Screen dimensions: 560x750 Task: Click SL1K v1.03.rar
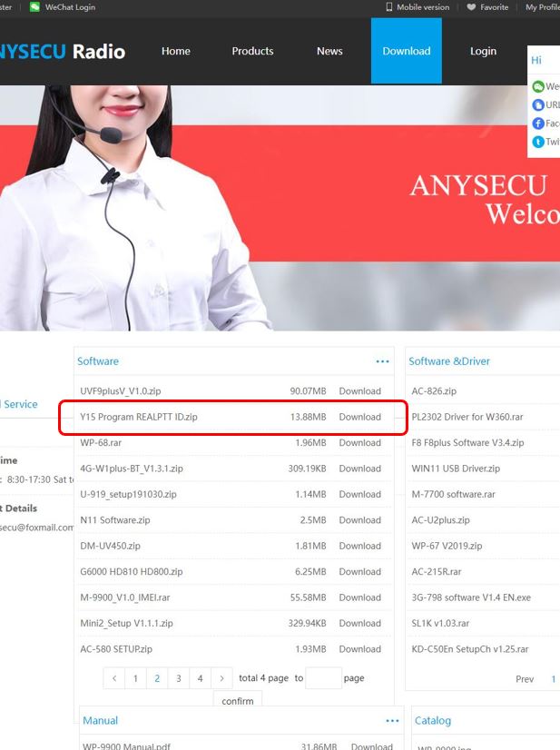pos(440,624)
